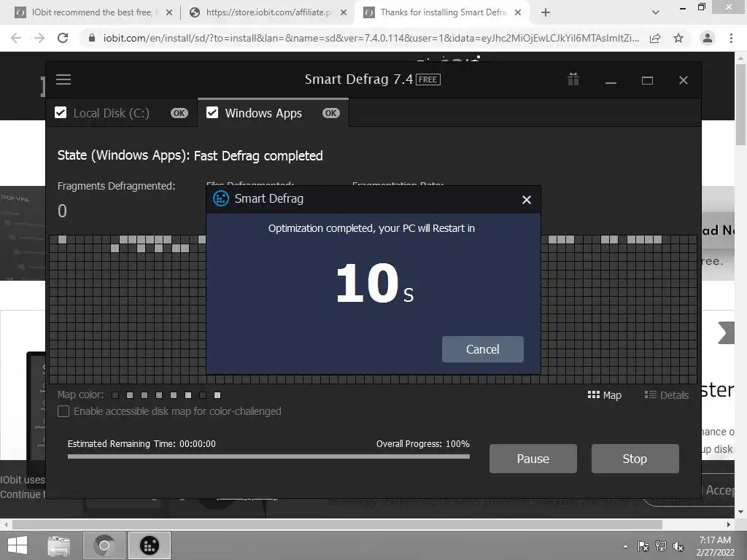This screenshot has width=747, height=560.
Task: Click OK badge on Local Disk tab
Action: [179, 113]
